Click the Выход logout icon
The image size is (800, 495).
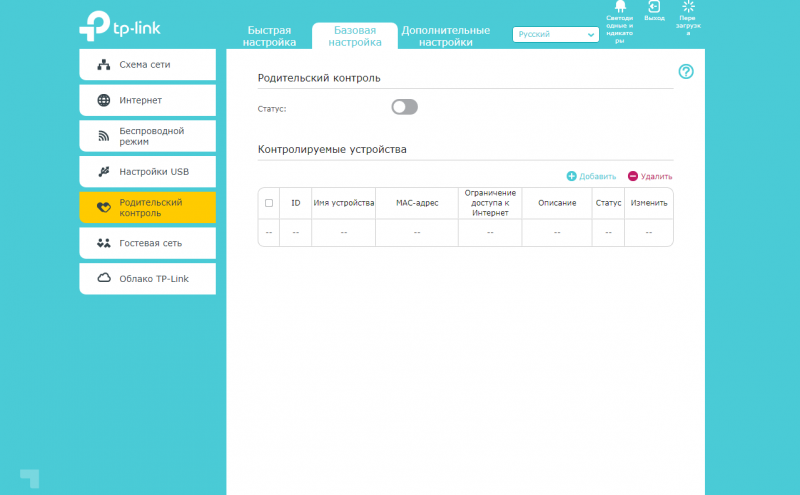point(654,6)
